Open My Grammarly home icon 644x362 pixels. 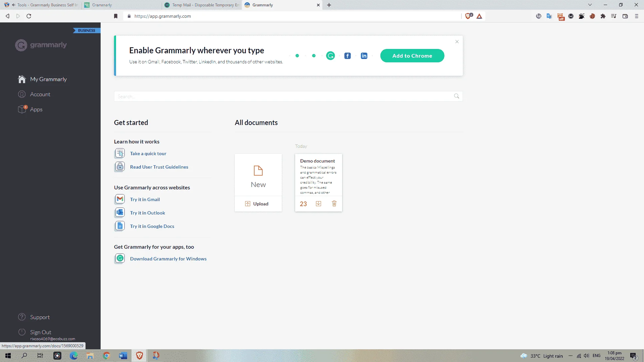22,79
